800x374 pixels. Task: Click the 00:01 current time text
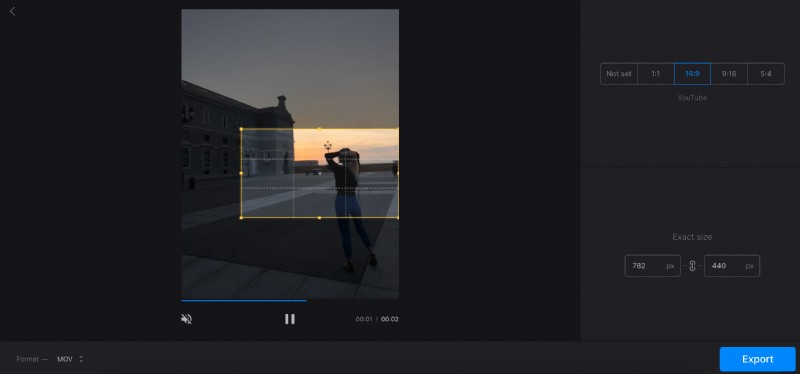pyautogui.click(x=364, y=319)
